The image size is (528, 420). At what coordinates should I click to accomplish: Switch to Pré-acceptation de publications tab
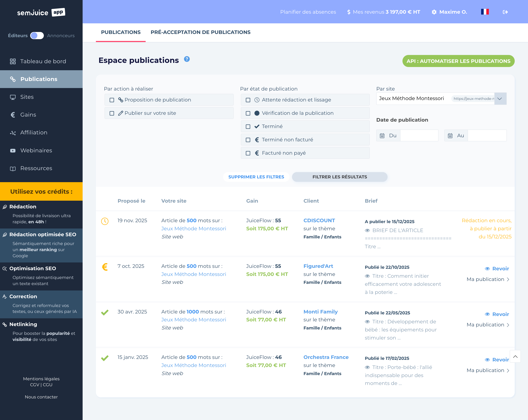(200, 32)
